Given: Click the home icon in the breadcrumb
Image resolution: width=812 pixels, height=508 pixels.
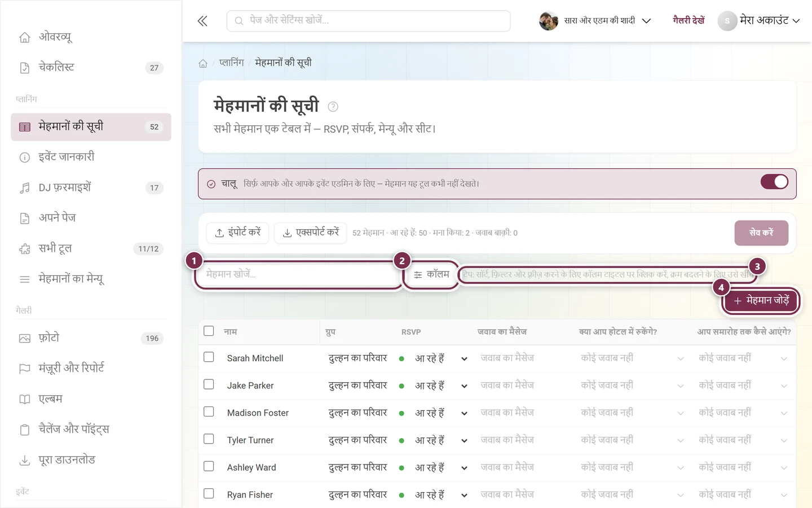Looking at the screenshot, I should 203,63.
